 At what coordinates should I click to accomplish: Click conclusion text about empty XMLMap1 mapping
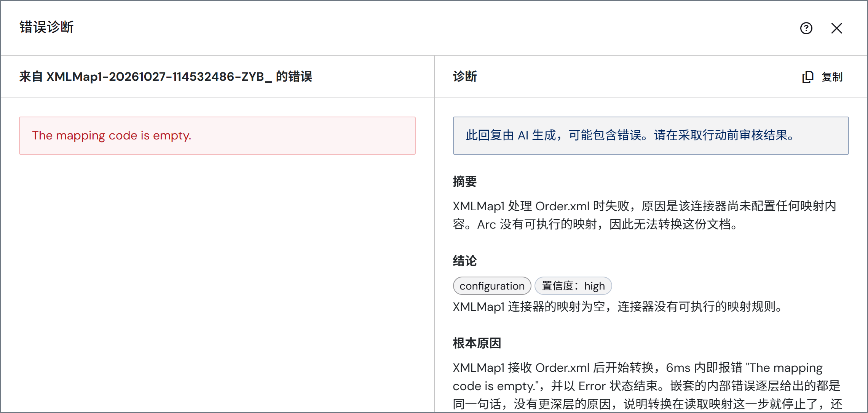[617, 307]
